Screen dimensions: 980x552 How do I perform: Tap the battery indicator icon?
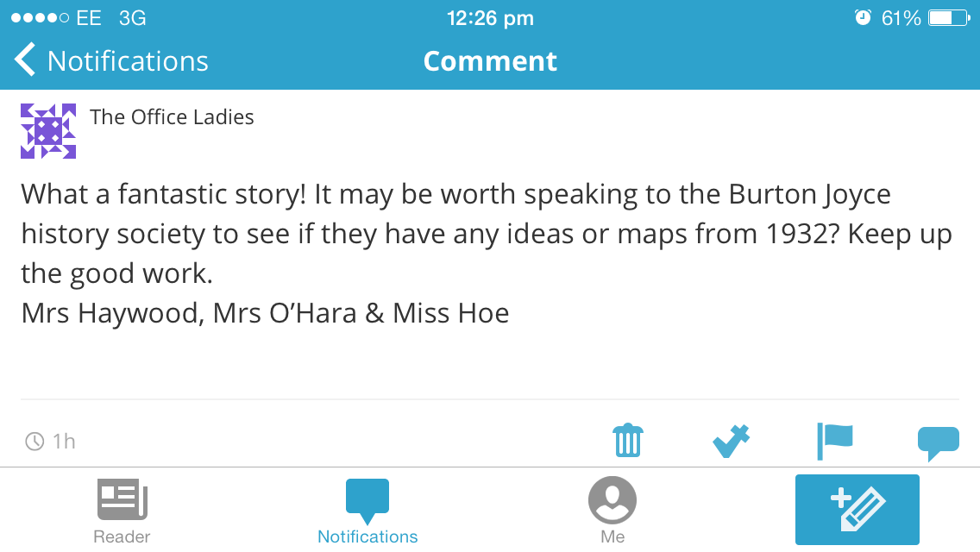949,18
